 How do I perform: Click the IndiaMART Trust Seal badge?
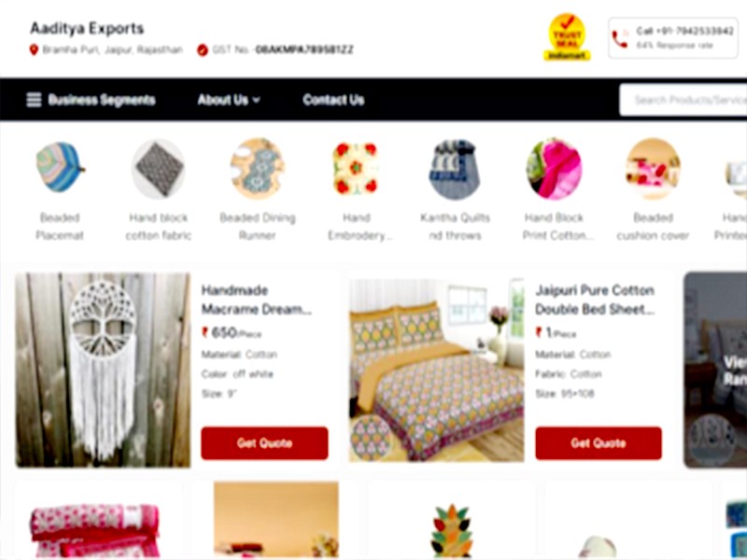[567, 37]
